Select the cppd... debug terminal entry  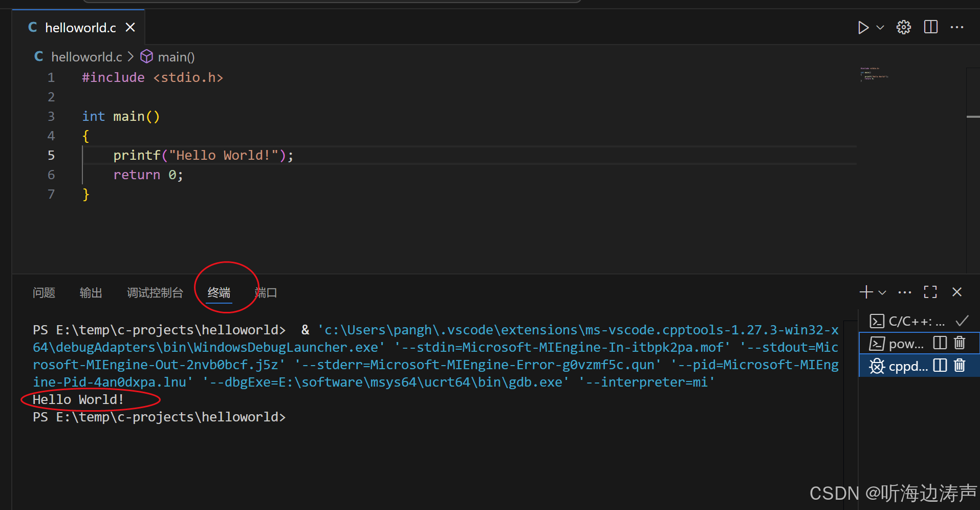coord(919,366)
